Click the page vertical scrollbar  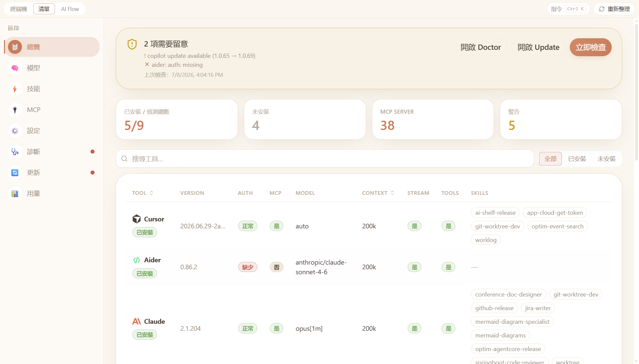[x=636, y=93]
